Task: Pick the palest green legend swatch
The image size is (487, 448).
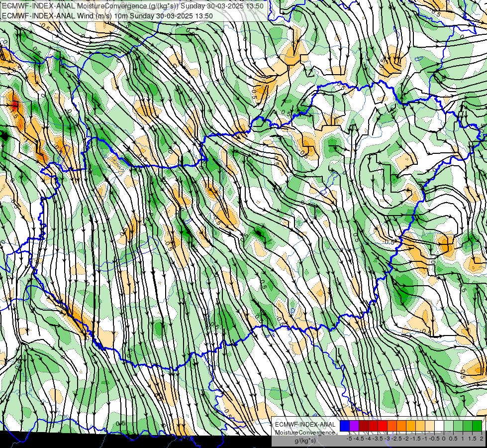Action: point(449,426)
